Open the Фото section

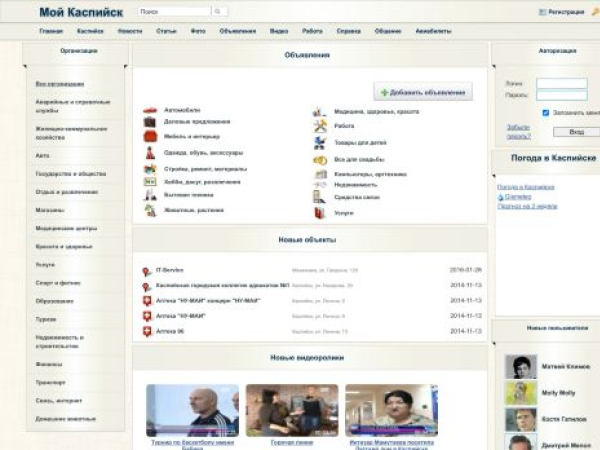point(198,31)
